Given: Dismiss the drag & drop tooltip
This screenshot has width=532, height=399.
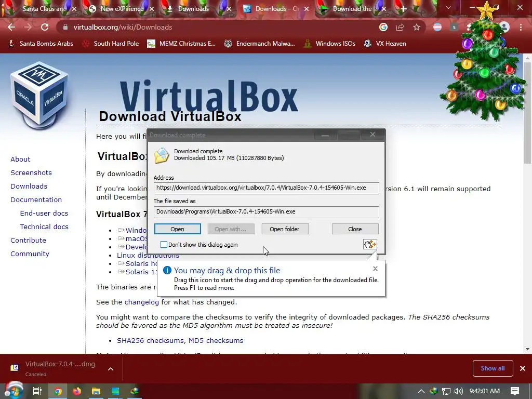Looking at the screenshot, I should pyautogui.click(x=375, y=269).
